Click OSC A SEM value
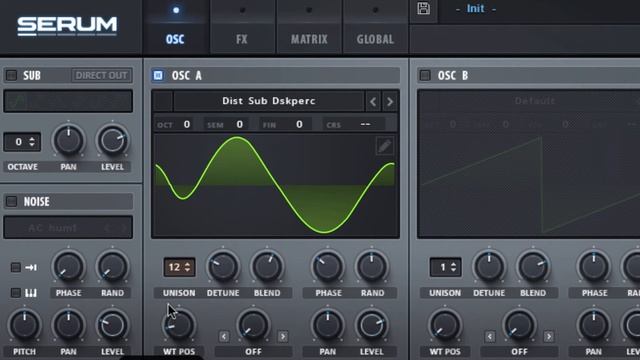 point(240,124)
